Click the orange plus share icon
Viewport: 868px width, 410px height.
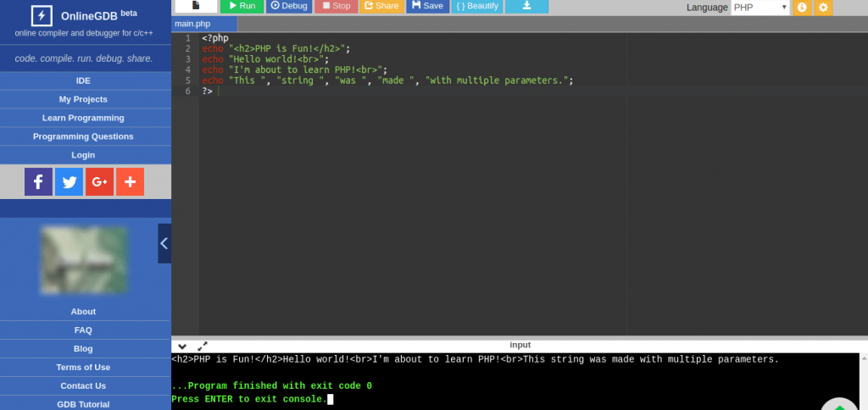coord(130,182)
